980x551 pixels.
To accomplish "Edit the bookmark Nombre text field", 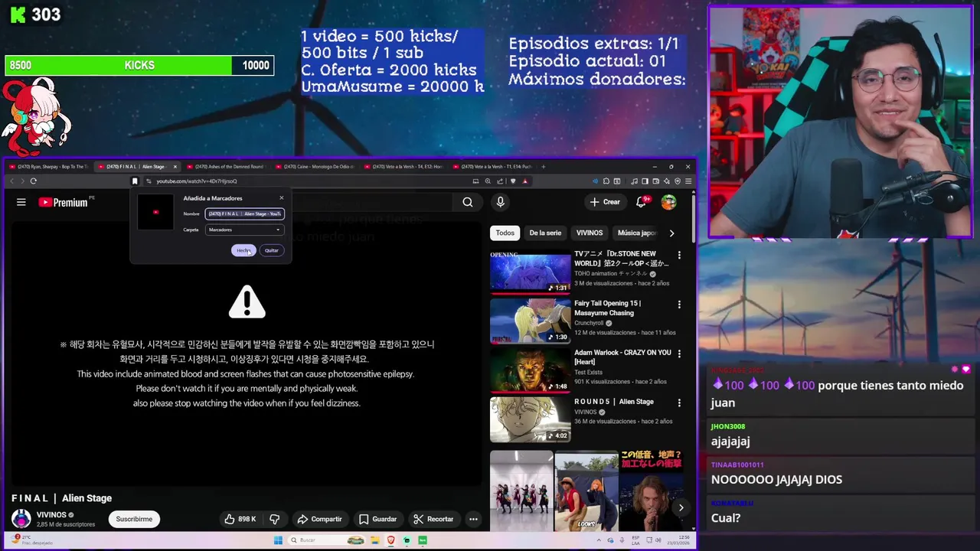I will pyautogui.click(x=244, y=214).
